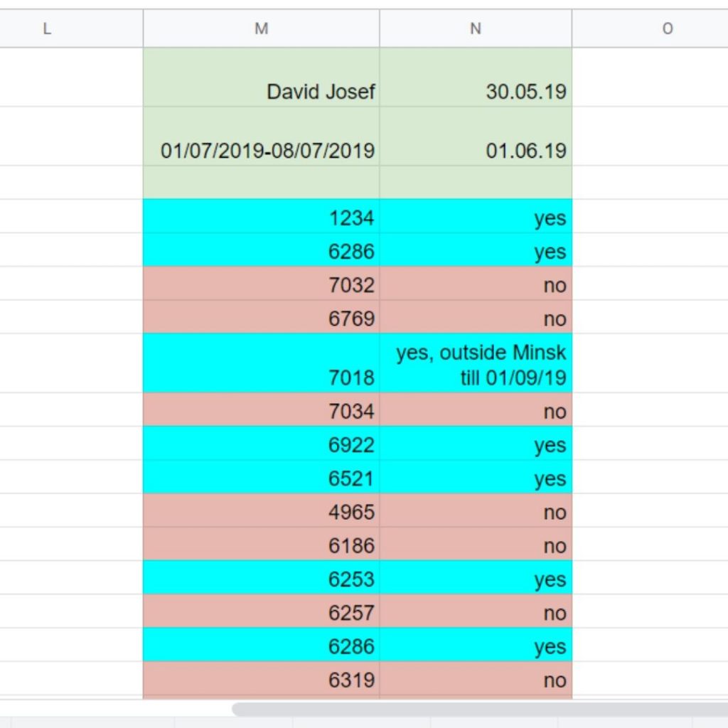Select column M header
Viewport: 728px width, 728px height.
(261, 28)
